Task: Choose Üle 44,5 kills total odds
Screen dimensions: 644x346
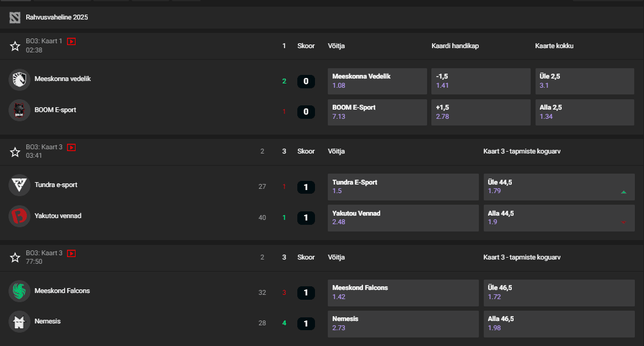Action: click(x=559, y=187)
